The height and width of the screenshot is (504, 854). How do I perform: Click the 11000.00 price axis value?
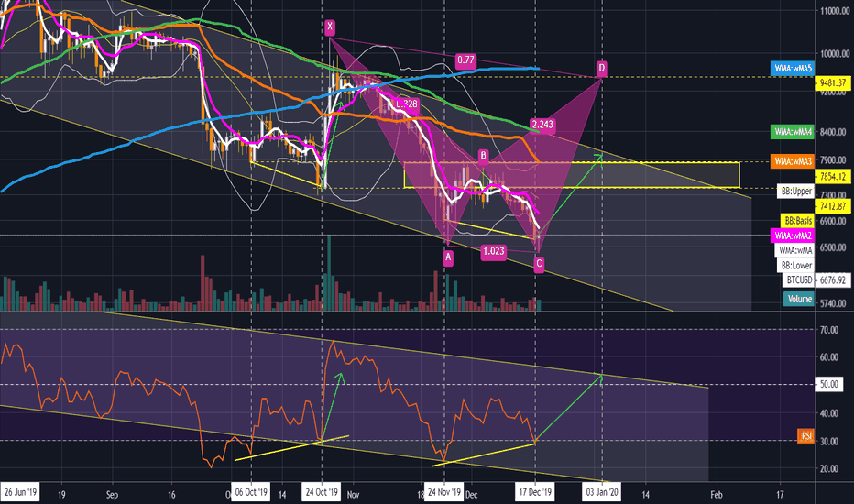point(835,11)
